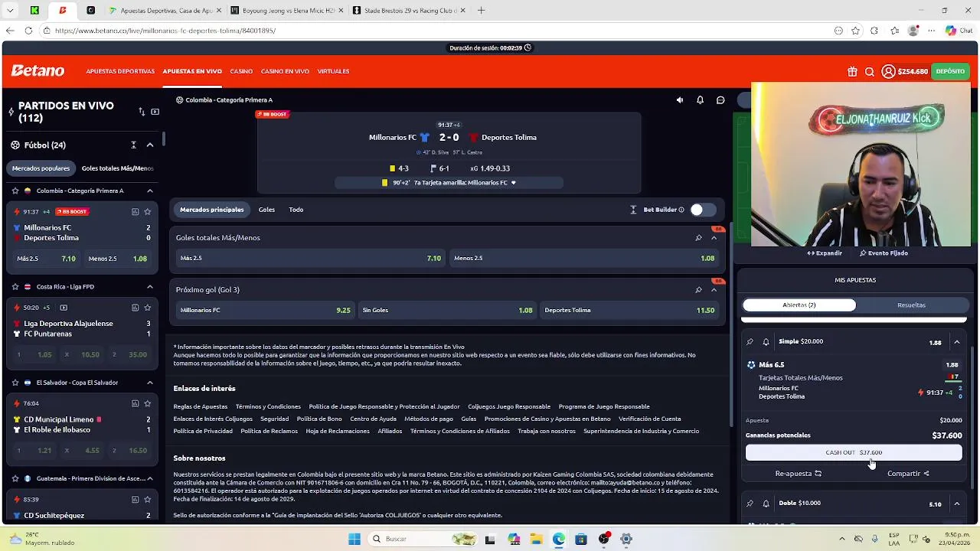The image size is (980, 551).
Task: Bet on Sin Goles at 1.08
Action: tap(447, 311)
